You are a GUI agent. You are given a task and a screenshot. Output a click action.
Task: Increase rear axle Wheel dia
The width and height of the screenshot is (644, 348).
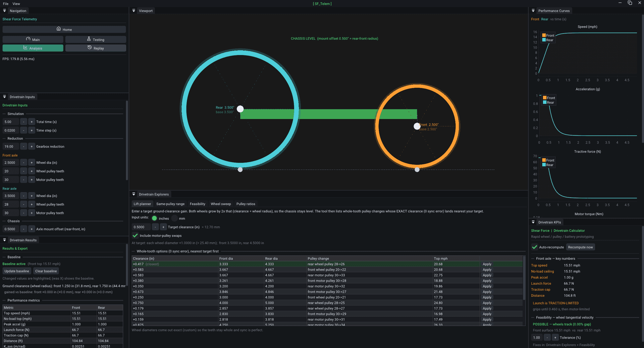point(32,196)
